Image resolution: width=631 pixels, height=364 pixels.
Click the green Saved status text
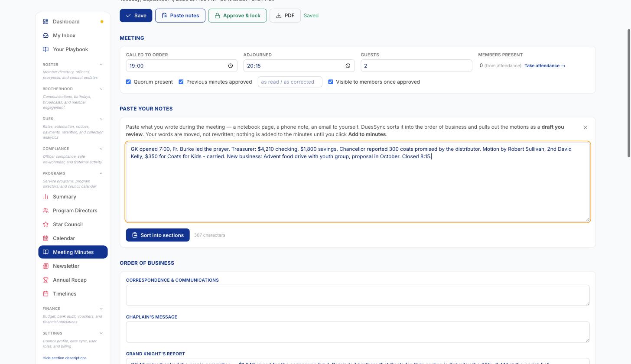311,16
